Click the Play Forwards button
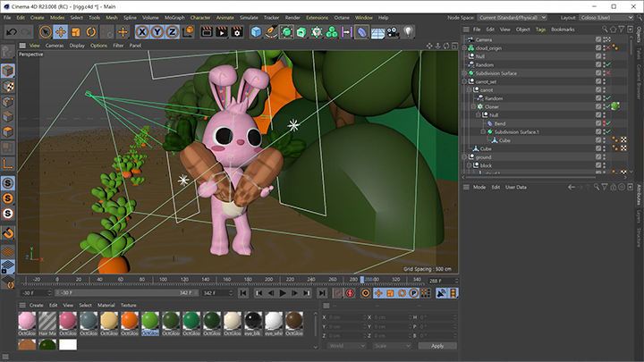Screen dimensions: 644x362 pos(283,293)
